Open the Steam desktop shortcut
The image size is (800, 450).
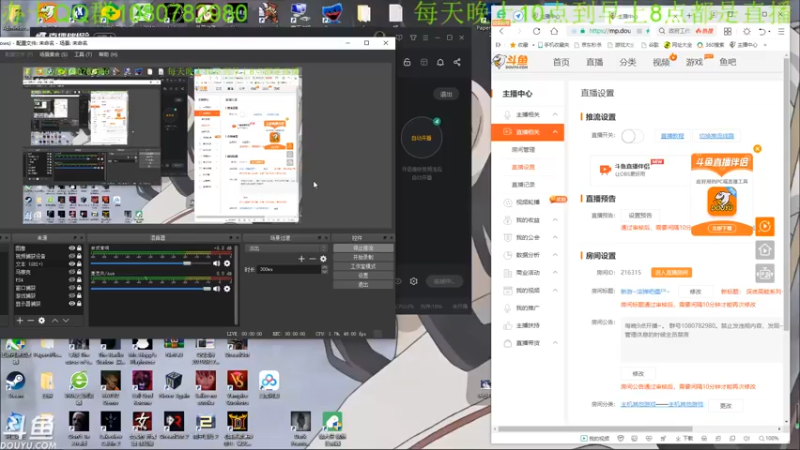15,385
